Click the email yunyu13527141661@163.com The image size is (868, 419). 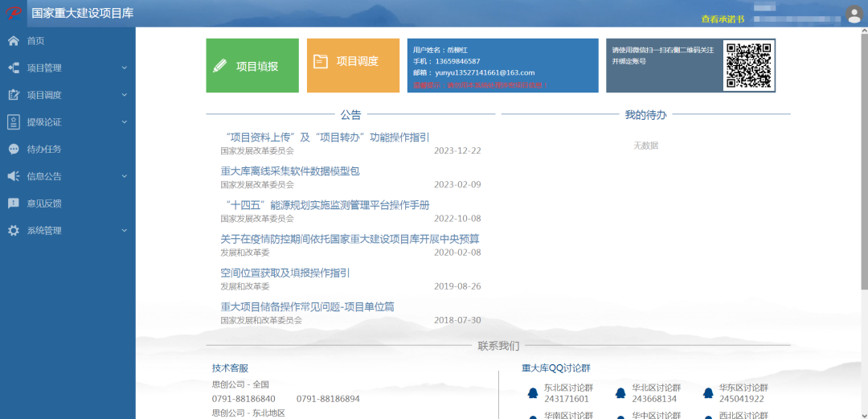pos(485,72)
